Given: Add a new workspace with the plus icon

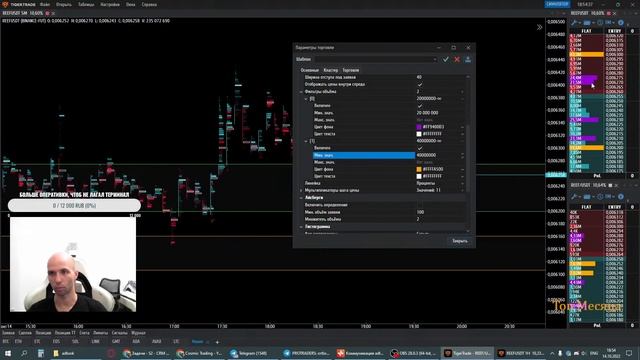Looking at the screenshot, I should [x=217, y=342].
